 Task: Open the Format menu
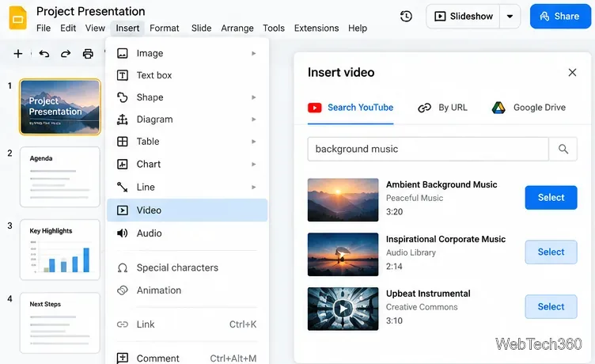coord(165,28)
